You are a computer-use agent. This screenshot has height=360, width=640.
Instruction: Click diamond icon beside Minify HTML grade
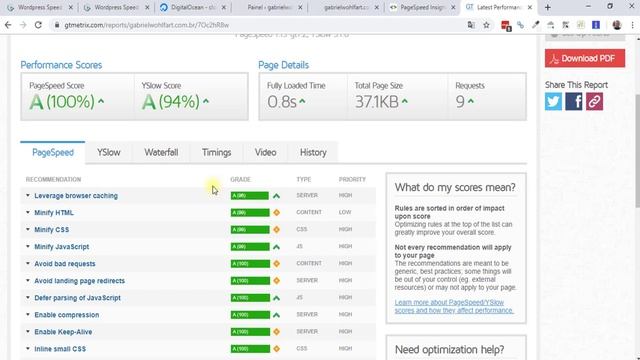(x=276, y=213)
